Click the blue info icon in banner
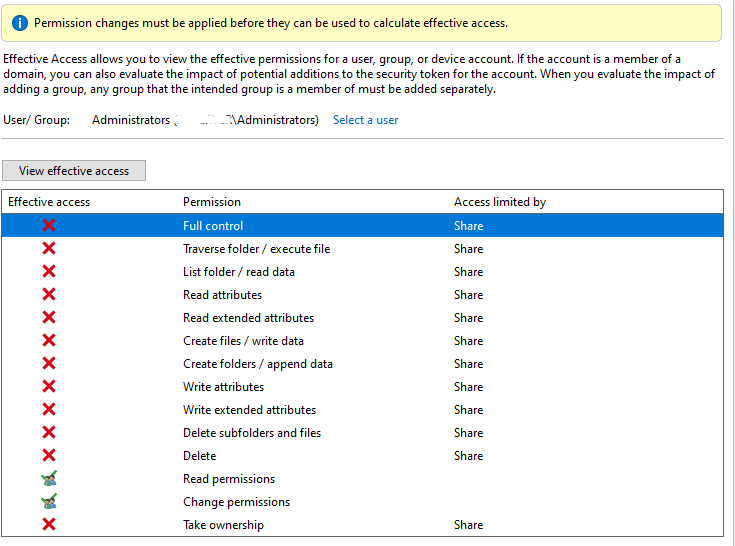Image resolution: width=735 pixels, height=546 pixels. point(20,22)
